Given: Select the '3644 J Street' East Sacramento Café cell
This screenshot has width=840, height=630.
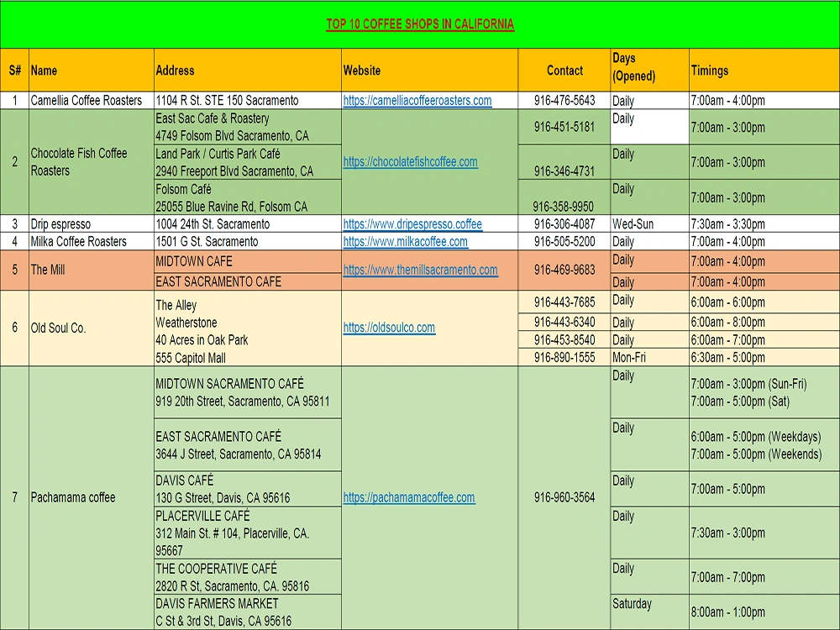Looking at the screenshot, I should (248, 445).
